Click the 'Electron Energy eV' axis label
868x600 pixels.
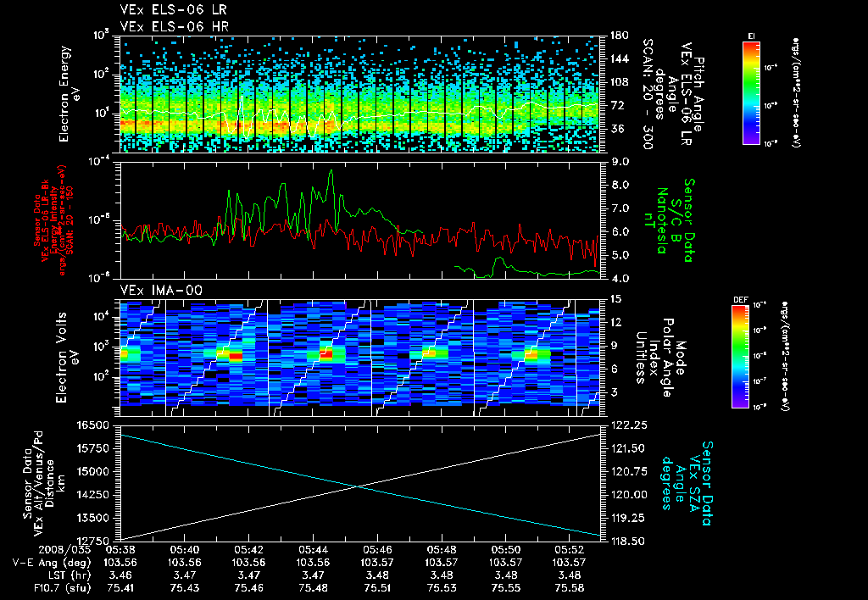(x=70, y=93)
